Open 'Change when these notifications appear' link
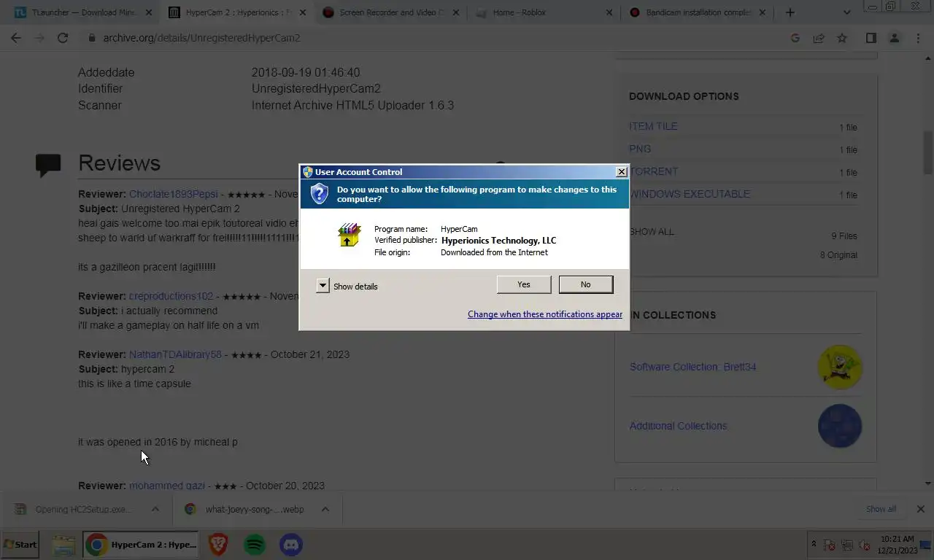 [x=545, y=314]
